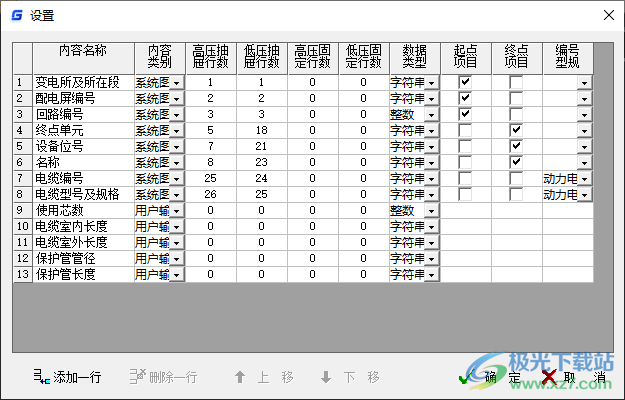Screen dimensions: 625x400
Task: Open 内容类别 dropdown for 使用芯数
Action: point(177,211)
